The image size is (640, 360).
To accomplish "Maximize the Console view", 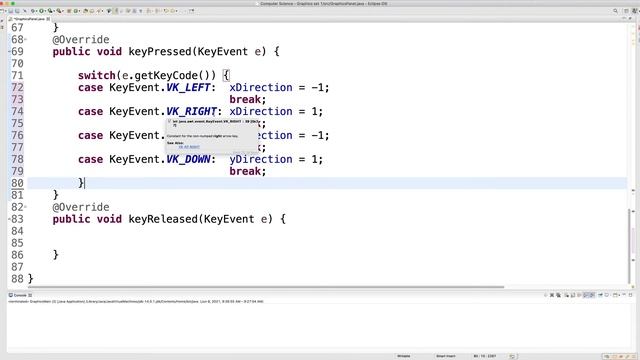I will click(x=630, y=295).
